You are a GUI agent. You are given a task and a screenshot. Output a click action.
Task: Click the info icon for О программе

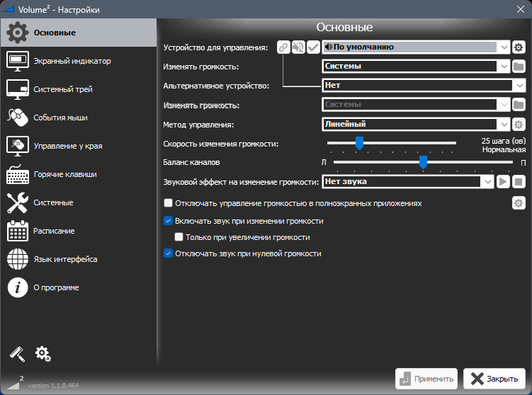18,287
